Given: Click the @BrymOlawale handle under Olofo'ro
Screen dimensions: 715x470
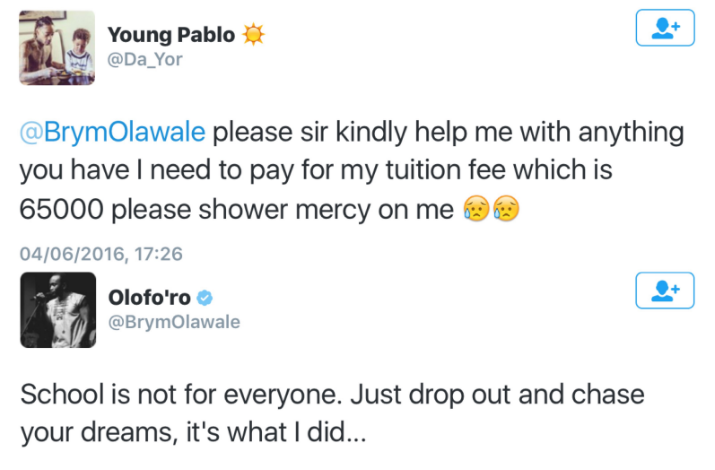Looking at the screenshot, I should (x=174, y=322).
